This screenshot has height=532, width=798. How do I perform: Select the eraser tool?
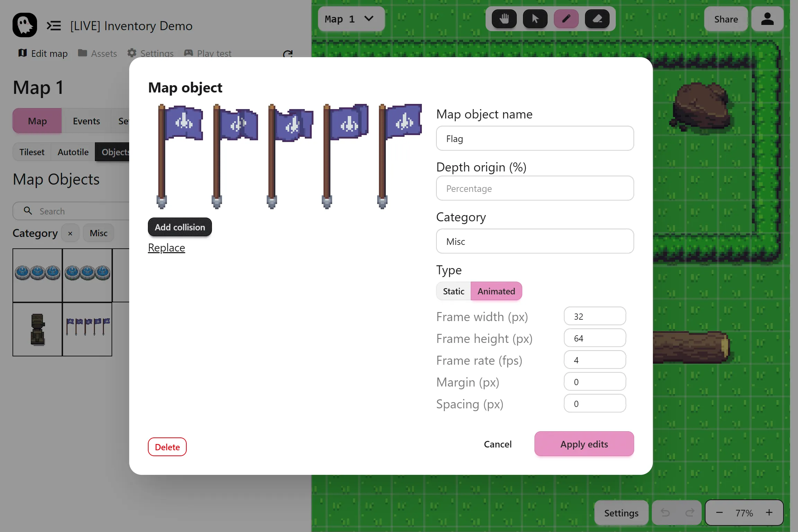[597, 19]
